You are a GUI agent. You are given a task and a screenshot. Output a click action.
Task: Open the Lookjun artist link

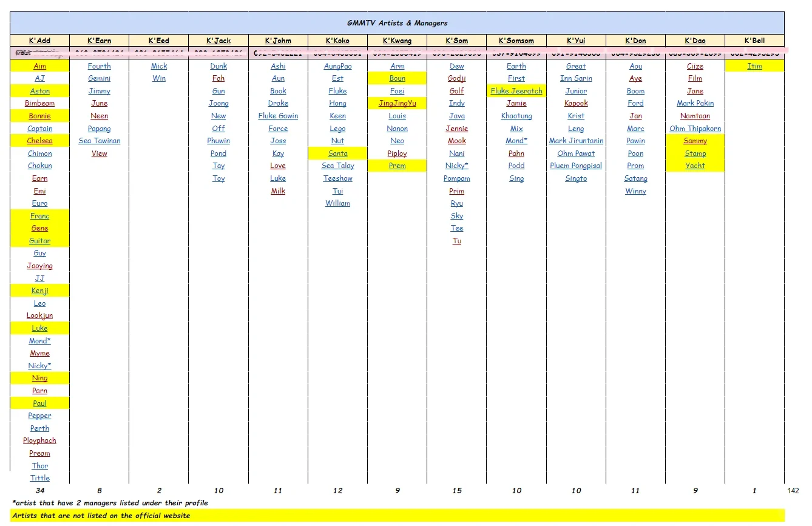39,315
